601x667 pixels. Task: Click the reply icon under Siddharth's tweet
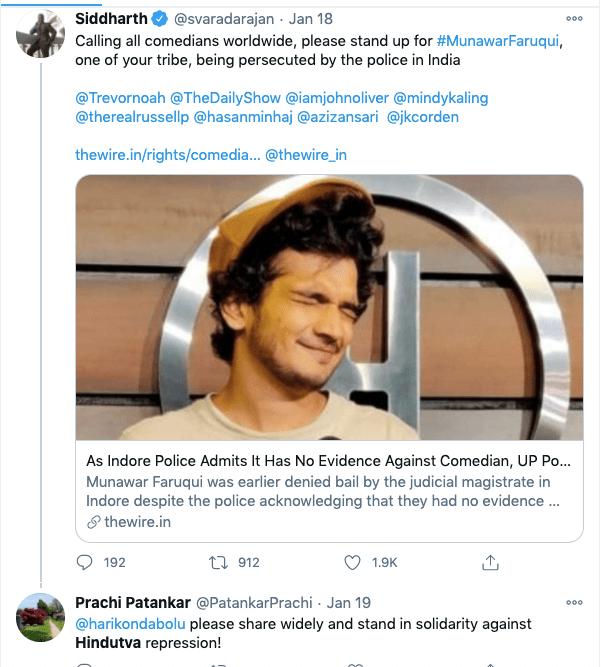pyautogui.click(x=85, y=562)
